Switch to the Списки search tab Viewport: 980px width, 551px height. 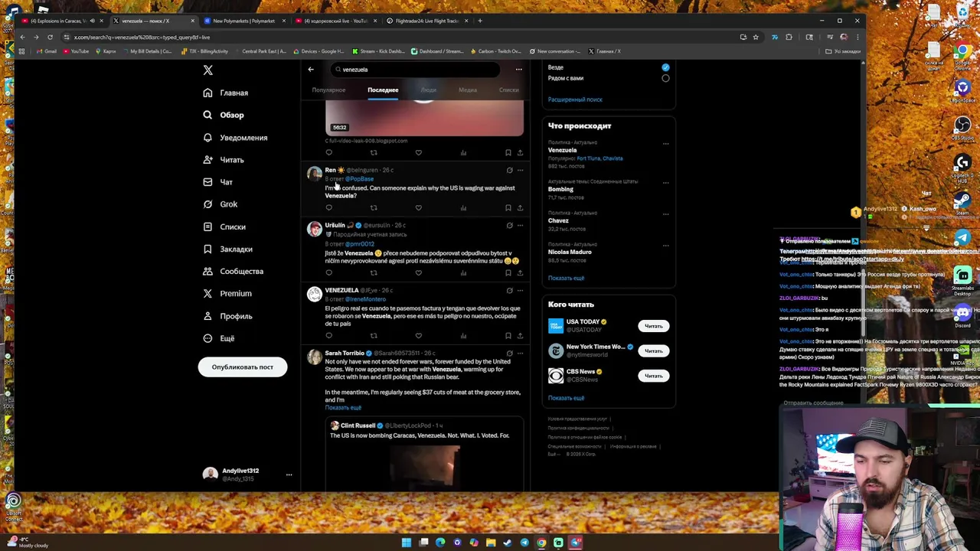(x=508, y=90)
